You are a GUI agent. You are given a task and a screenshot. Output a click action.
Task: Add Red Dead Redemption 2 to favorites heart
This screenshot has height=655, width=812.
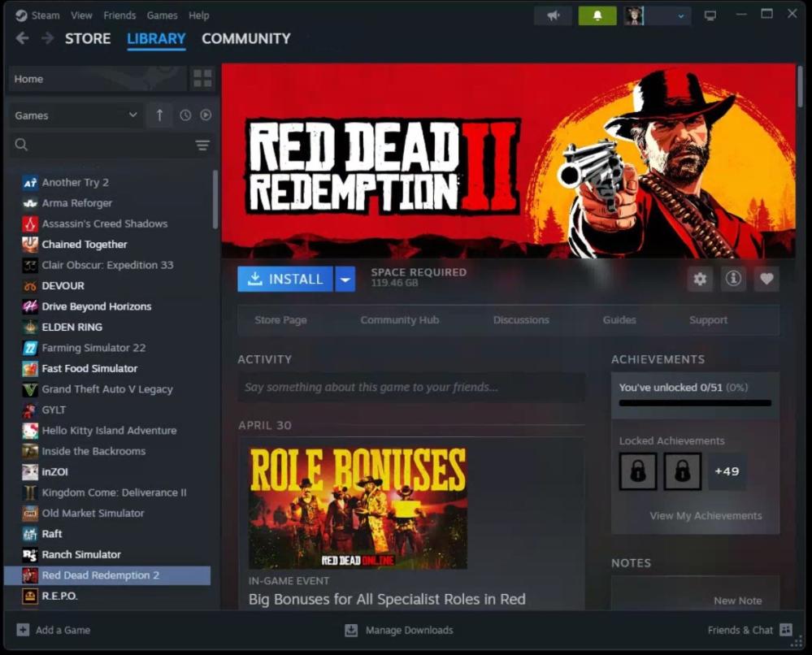coord(767,279)
